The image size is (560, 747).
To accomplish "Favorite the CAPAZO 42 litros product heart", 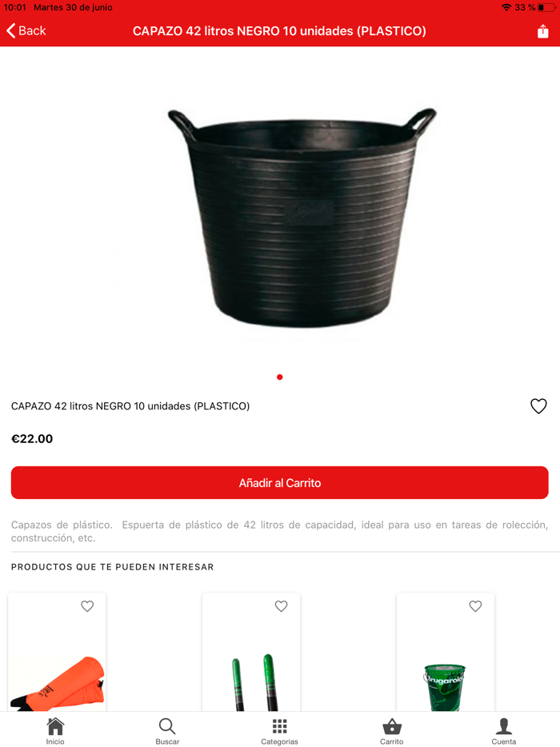I will 538,406.
